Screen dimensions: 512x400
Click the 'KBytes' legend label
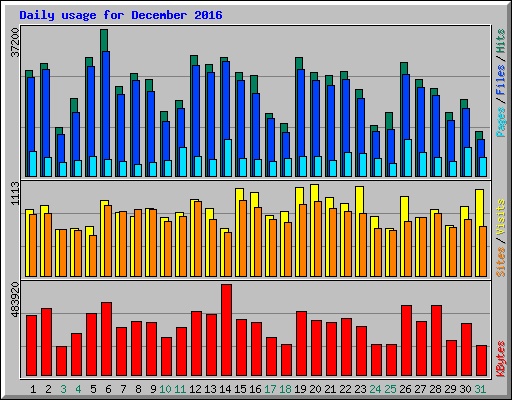501,359
